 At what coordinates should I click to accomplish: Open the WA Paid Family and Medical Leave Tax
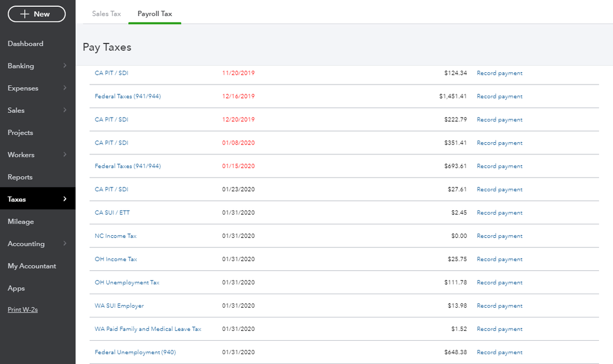coord(148,329)
